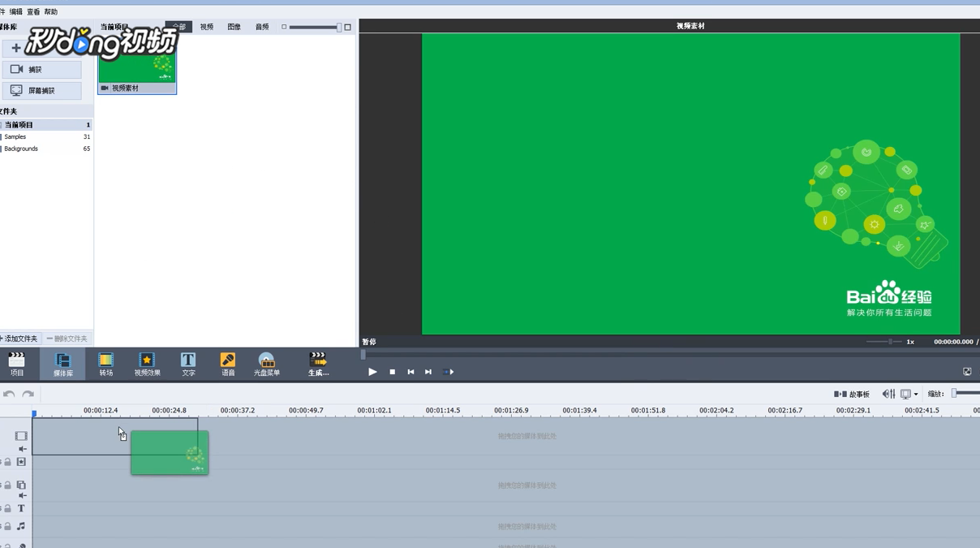Toggle the lock on the music track
This screenshot has height=548, width=980.
[x=7, y=526]
